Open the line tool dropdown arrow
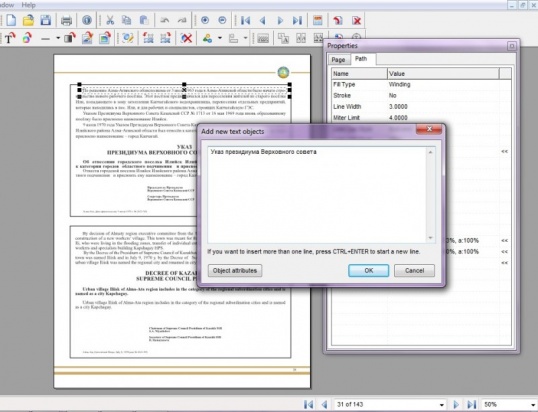The height and width of the screenshot is (412, 538). point(58,38)
